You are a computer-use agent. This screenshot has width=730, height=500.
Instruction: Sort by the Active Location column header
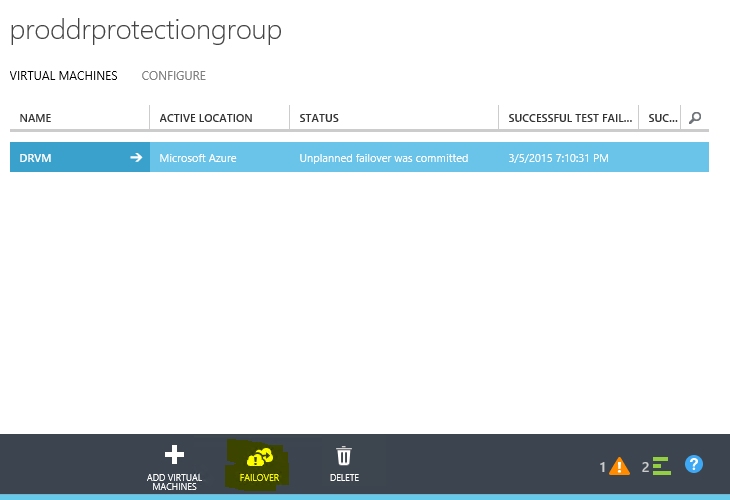click(205, 118)
